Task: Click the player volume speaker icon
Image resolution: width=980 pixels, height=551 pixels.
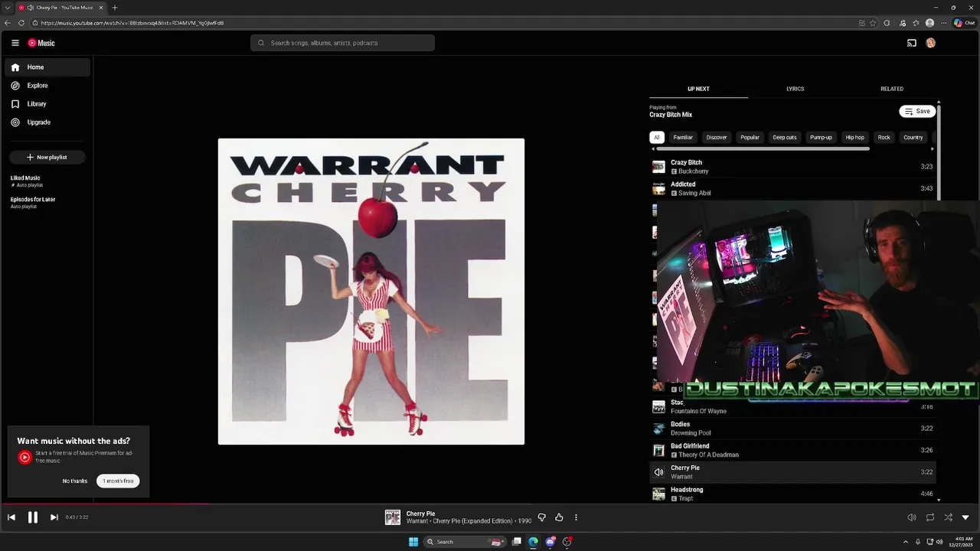Action: pyautogui.click(x=911, y=517)
